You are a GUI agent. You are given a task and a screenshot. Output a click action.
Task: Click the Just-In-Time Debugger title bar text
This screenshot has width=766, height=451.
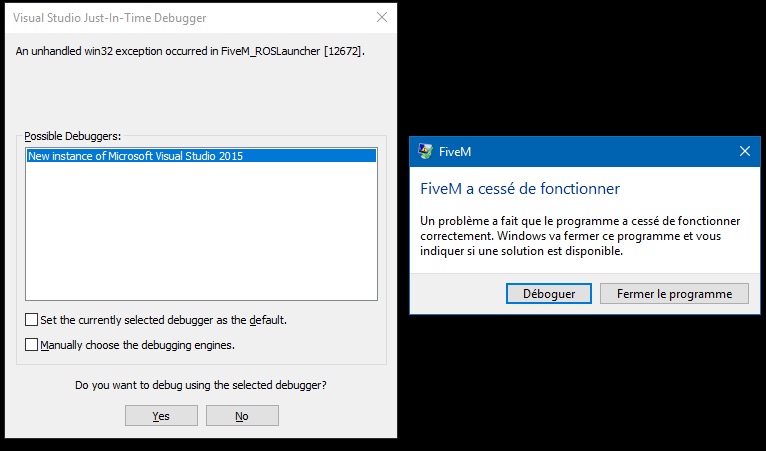109,18
